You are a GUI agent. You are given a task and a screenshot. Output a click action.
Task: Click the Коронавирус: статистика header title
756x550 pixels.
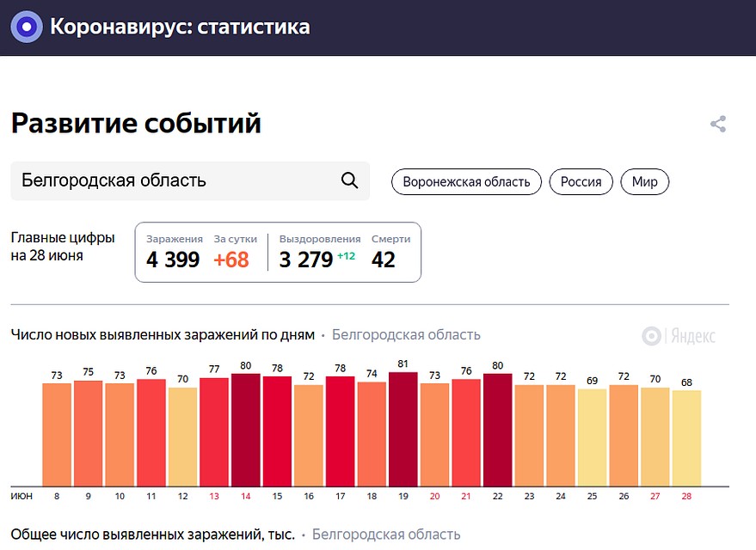tap(180, 27)
